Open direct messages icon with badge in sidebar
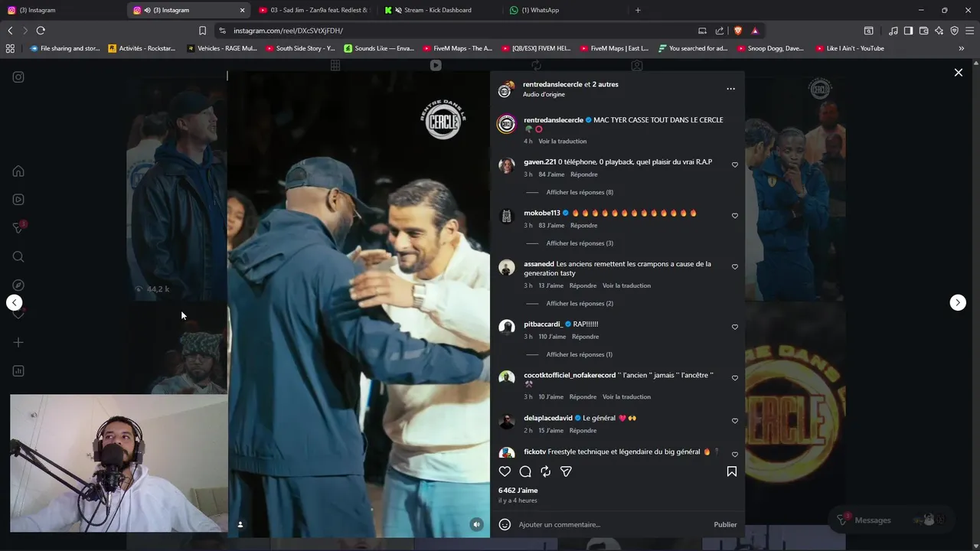Image resolution: width=980 pixels, height=551 pixels. coord(18,228)
